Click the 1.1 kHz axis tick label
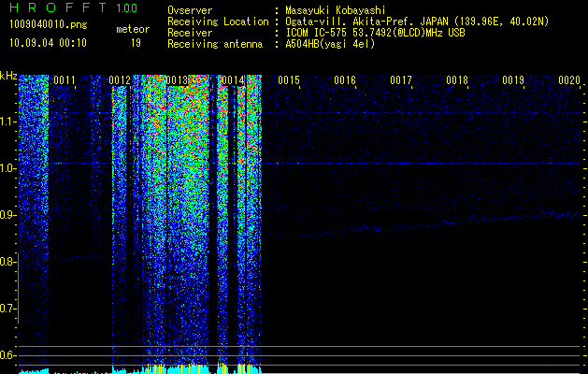 pos(7,122)
